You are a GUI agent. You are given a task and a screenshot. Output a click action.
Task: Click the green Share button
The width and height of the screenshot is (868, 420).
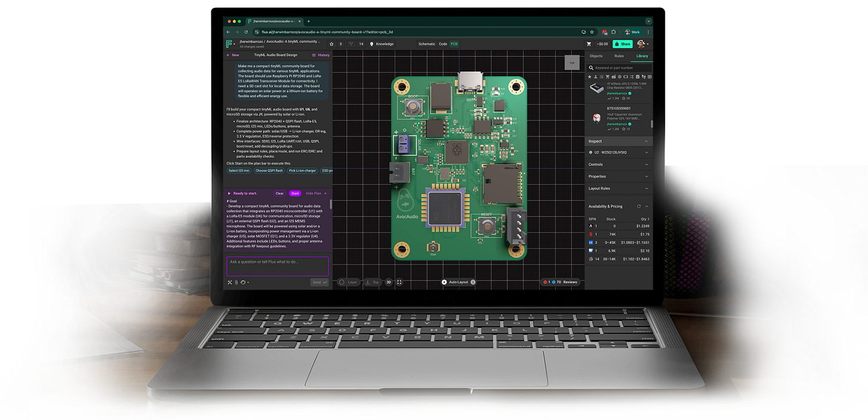click(x=622, y=44)
